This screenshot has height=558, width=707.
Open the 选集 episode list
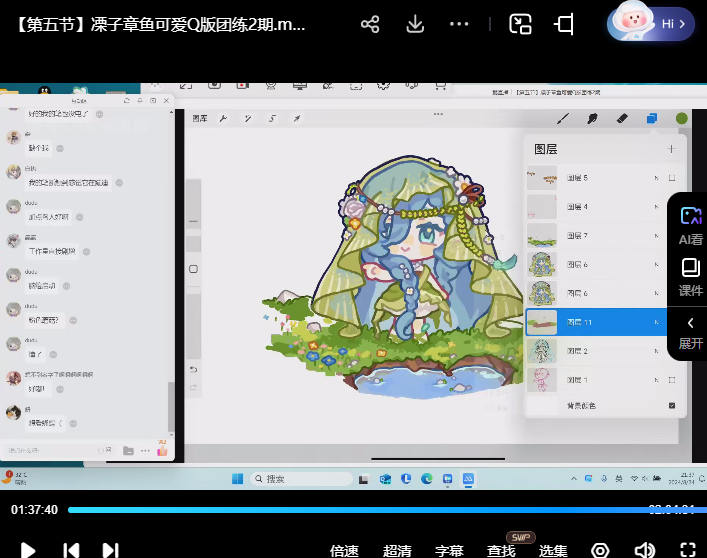click(x=554, y=550)
